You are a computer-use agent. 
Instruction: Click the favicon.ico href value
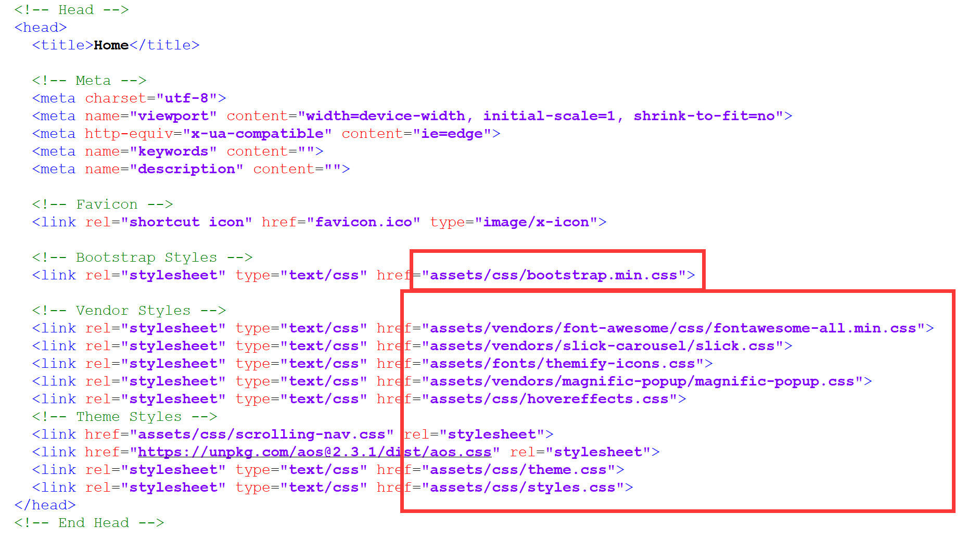coord(363,222)
